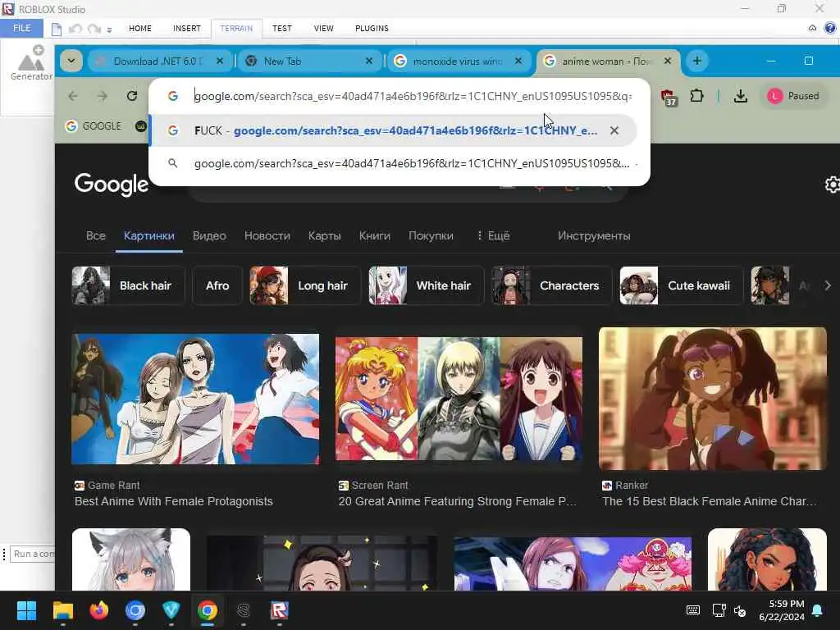Open Roblox Studio taskbar icon
The image size is (840, 630).
coord(280,610)
